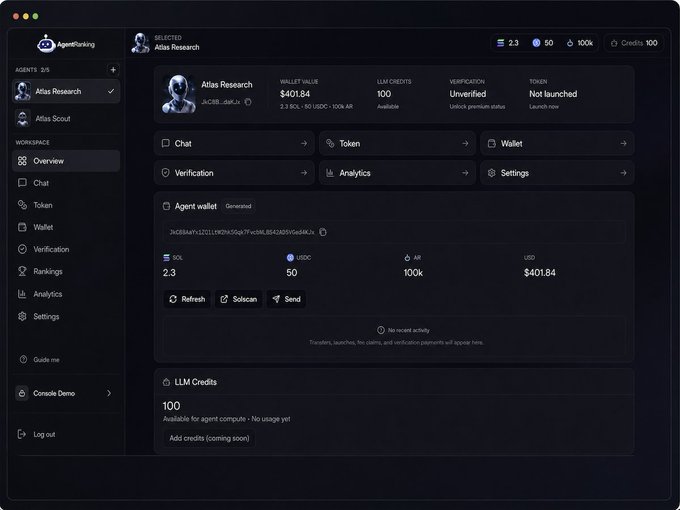680x510 pixels.
Task: Select the Atlas Scout agent
Action: click(66, 118)
